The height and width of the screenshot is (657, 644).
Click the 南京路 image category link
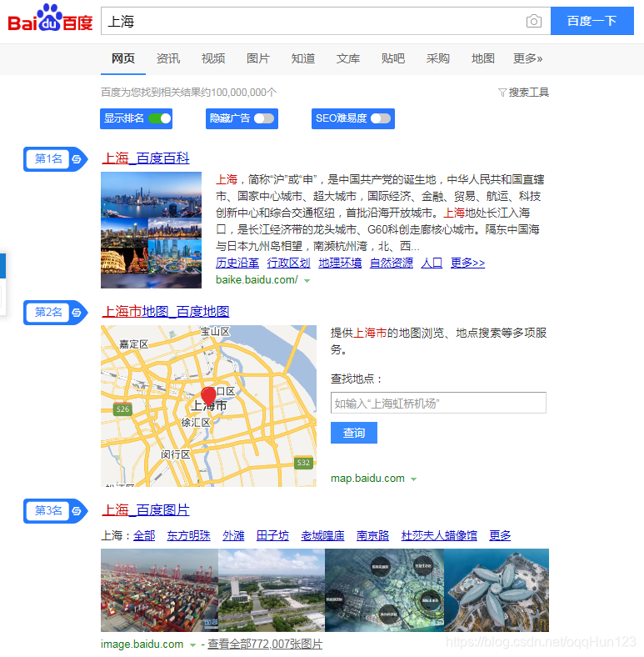pos(372,535)
